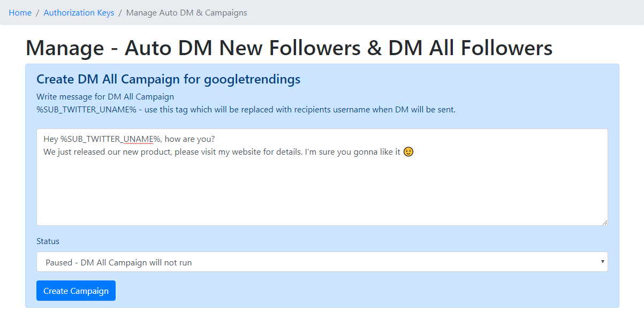Place cursor at 'Hey' in the message box
The image size is (644, 327).
[51, 139]
